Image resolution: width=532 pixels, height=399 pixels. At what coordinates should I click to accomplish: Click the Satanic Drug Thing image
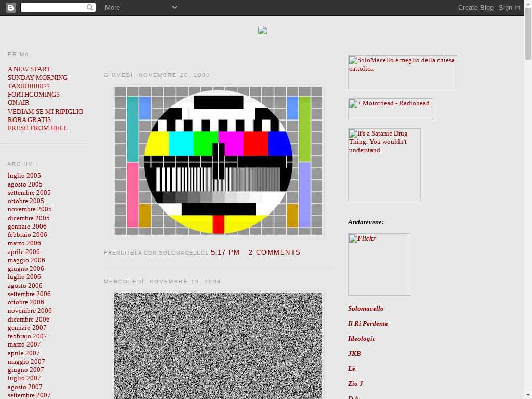point(384,164)
